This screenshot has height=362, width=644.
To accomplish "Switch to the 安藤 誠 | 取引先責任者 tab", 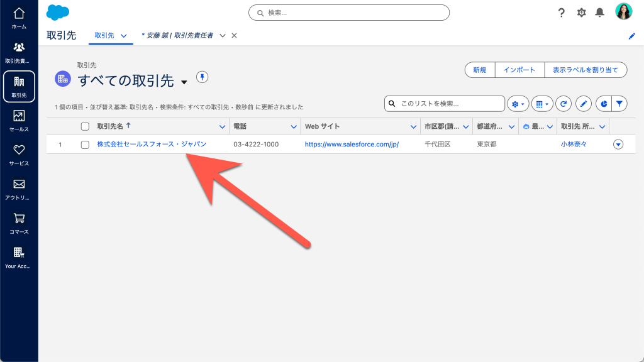I will point(177,36).
